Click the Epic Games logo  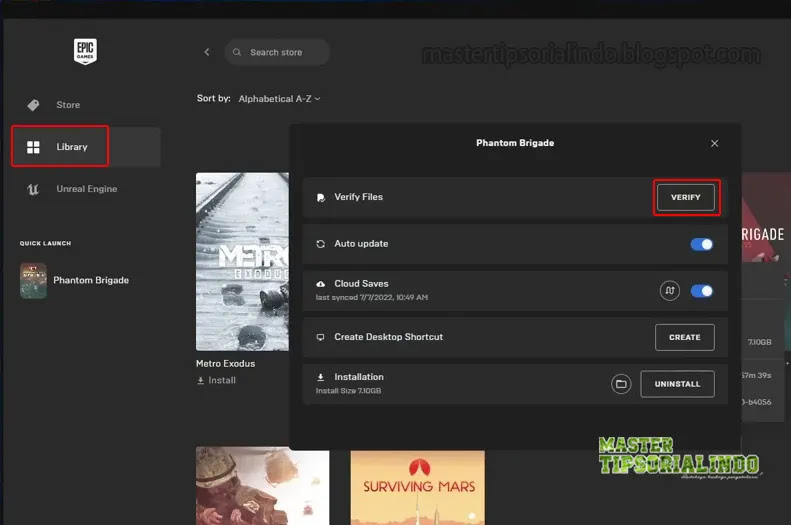(85, 51)
